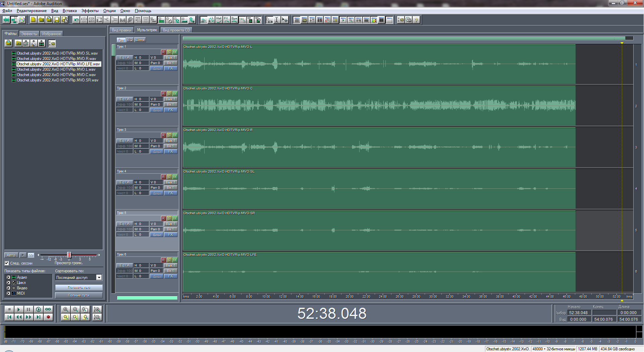Mute Track 3 with its M button

point(175,135)
